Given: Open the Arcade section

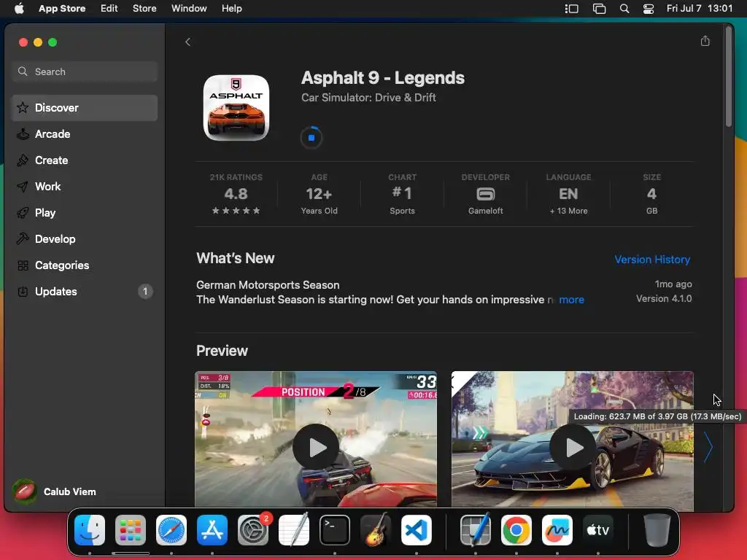Looking at the screenshot, I should pyautogui.click(x=85, y=134).
